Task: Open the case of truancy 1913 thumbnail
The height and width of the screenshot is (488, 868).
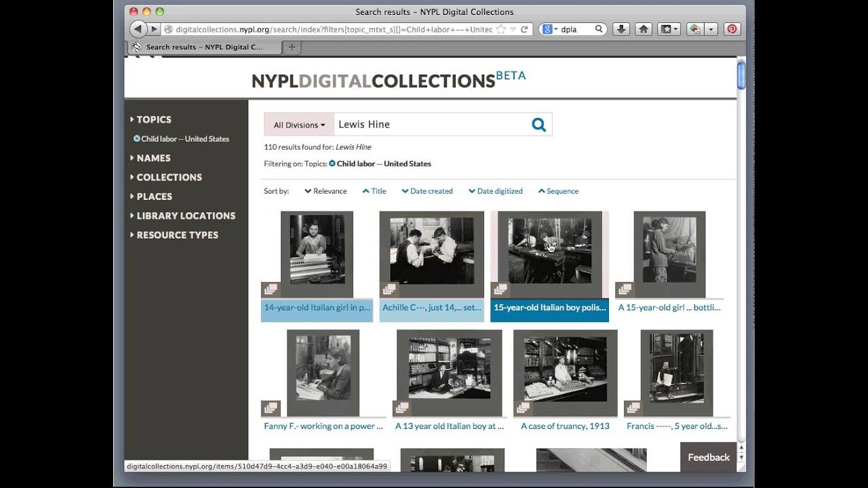Action: [566, 373]
